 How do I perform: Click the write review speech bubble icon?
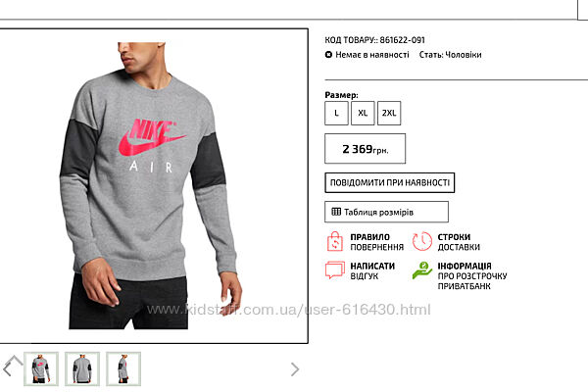pos(335,270)
